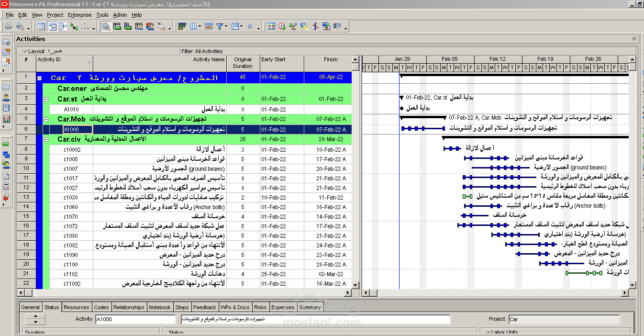Click the Gantt Chart view icon
The width and height of the screenshot is (644, 336).
52,27
